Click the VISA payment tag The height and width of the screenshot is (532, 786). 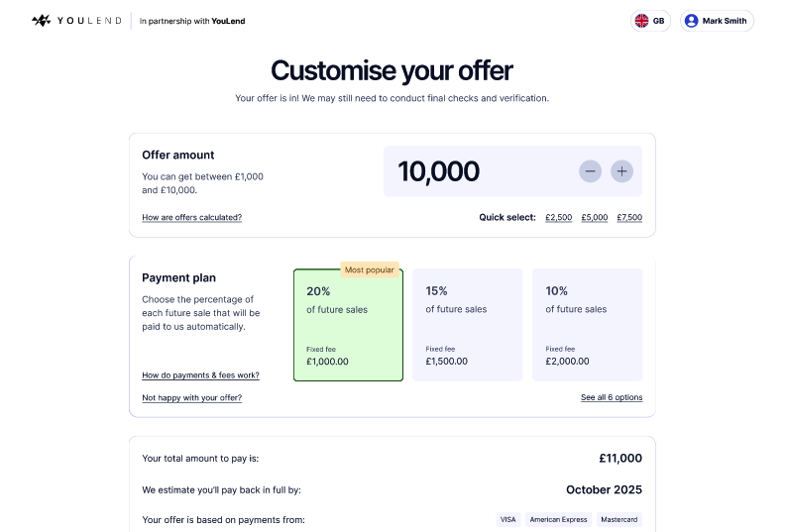pyautogui.click(x=507, y=519)
